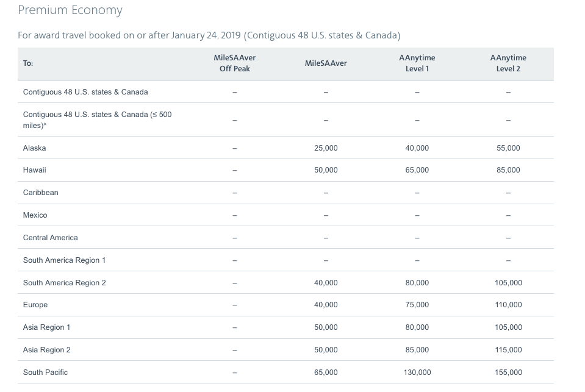The height and width of the screenshot is (392, 585).
Task: Select the MileSAAver Off Peak column header
Action: tap(234, 63)
